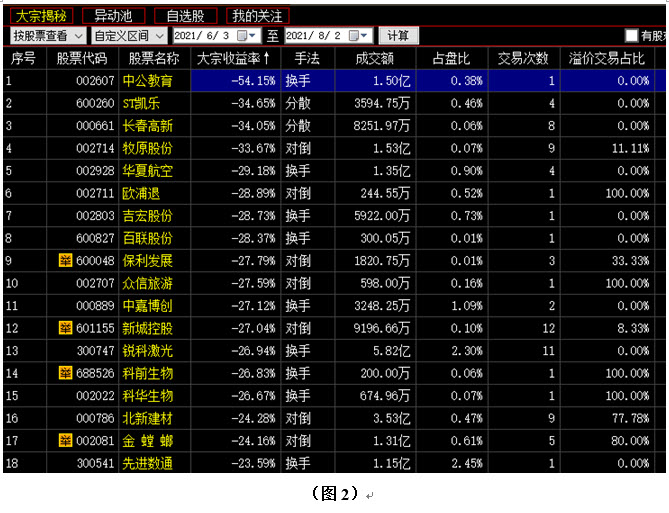
Task: Click the yellow badge icon beside 688526
Action: [x=66, y=373]
